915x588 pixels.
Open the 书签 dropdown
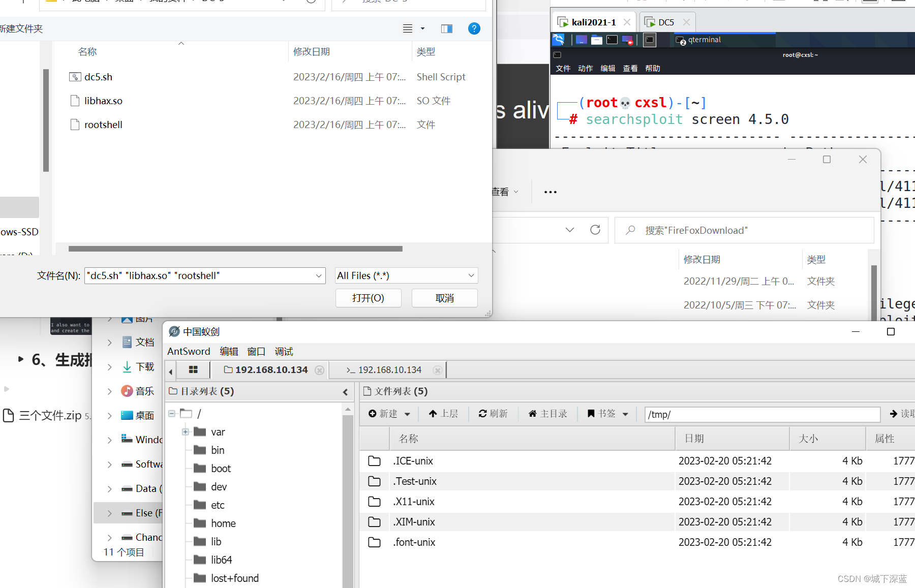tap(607, 414)
